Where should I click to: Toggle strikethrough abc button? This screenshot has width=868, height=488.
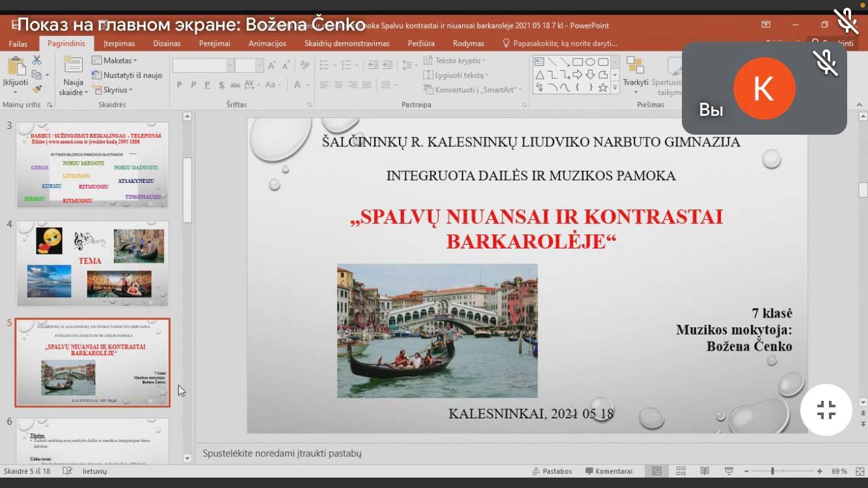tap(236, 85)
